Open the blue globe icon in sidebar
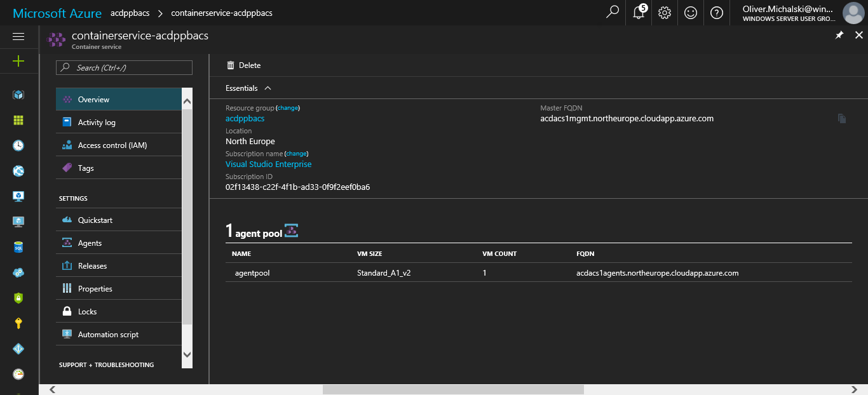 [x=18, y=171]
